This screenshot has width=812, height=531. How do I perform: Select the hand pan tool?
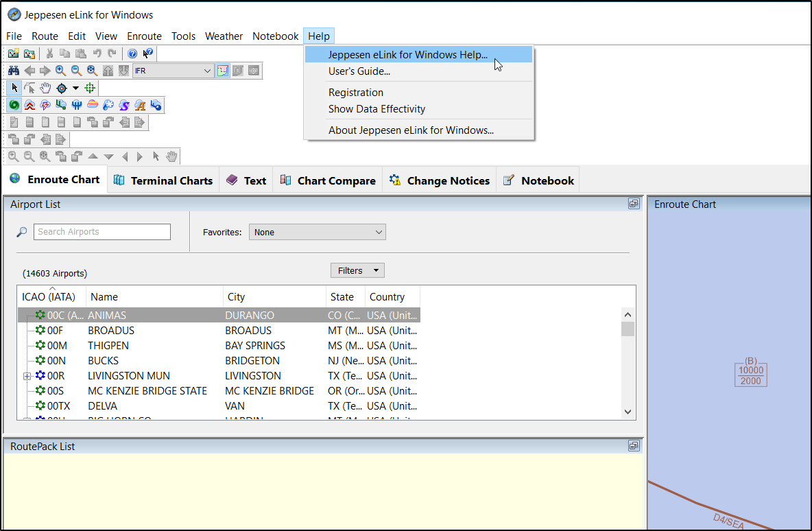point(45,88)
